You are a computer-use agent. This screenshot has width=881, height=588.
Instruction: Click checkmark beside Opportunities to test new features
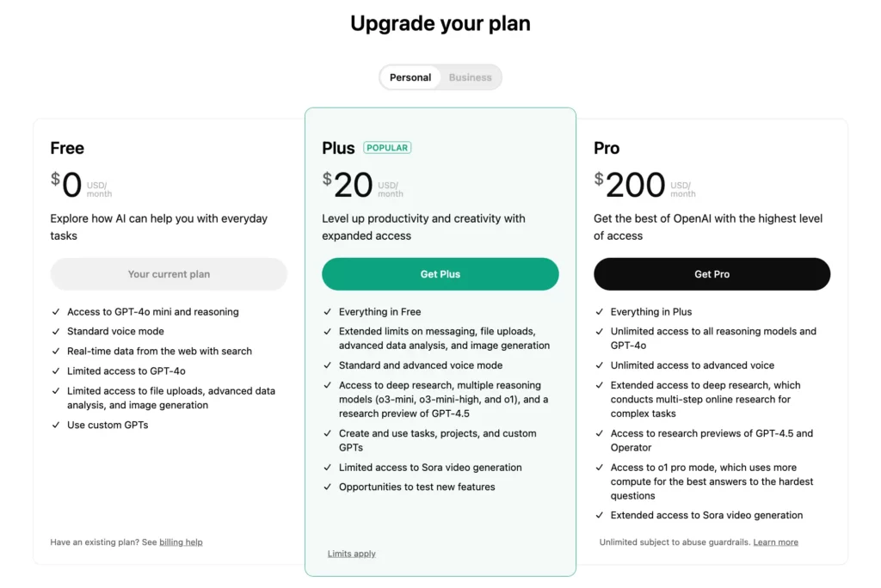pyautogui.click(x=328, y=487)
